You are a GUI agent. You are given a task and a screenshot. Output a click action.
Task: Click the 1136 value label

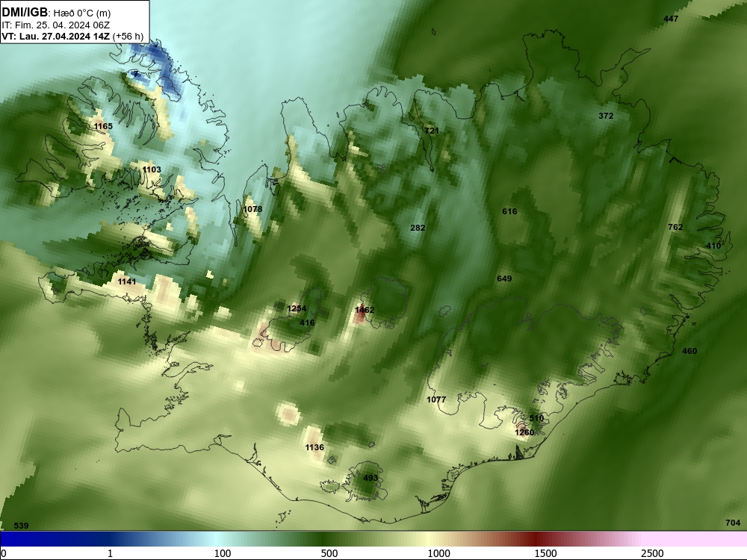pyautogui.click(x=314, y=447)
